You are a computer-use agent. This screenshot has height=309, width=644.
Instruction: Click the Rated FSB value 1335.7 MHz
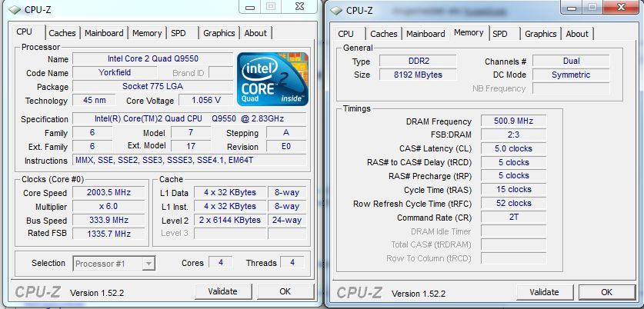pyautogui.click(x=108, y=234)
